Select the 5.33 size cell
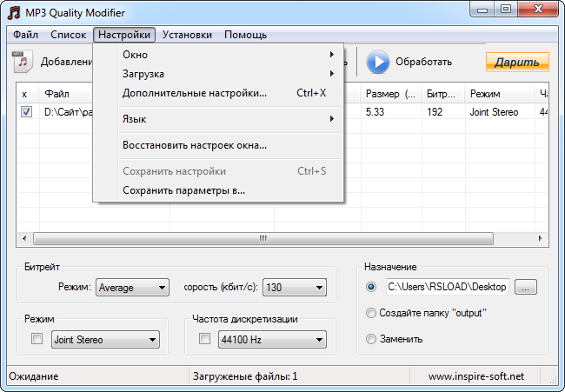565x392 pixels. pyautogui.click(x=376, y=112)
